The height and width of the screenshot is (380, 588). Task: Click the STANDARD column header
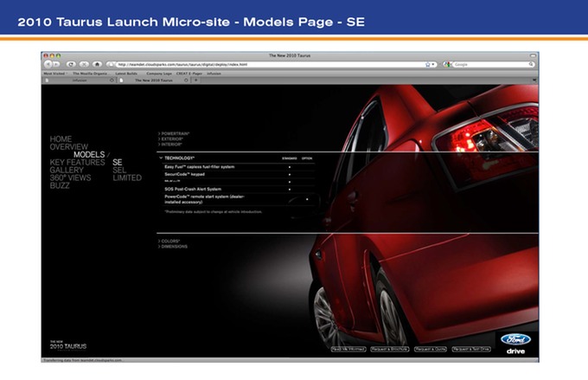coord(289,158)
